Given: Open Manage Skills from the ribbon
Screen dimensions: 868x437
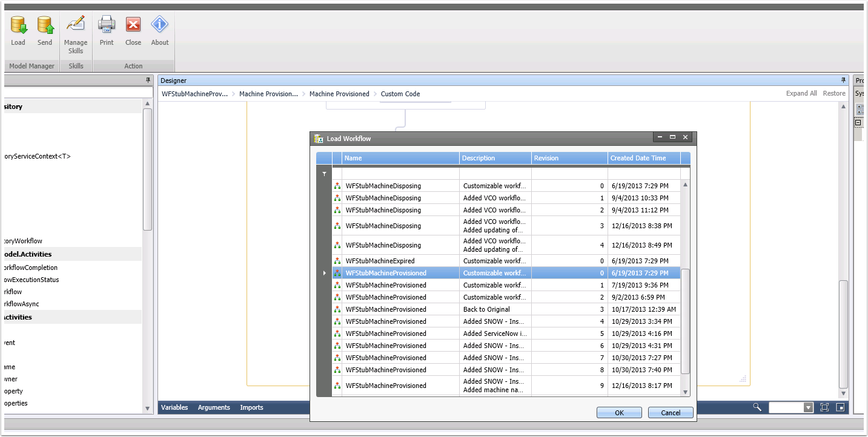Looking at the screenshot, I should [x=76, y=33].
